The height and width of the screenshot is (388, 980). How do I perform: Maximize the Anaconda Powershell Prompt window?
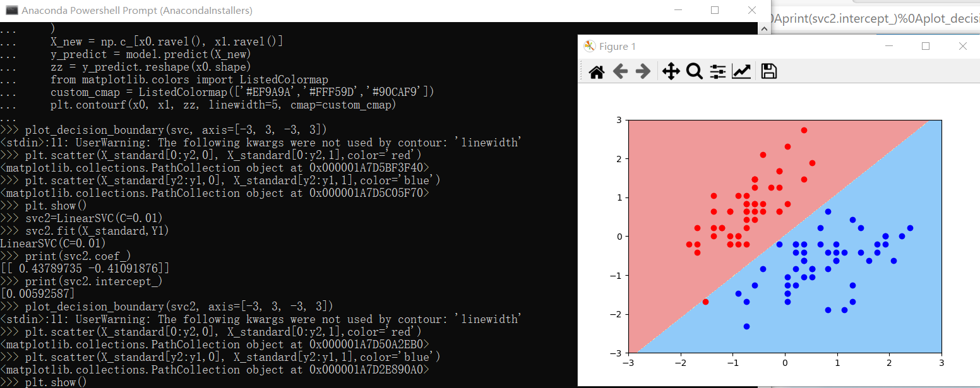pyautogui.click(x=715, y=10)
